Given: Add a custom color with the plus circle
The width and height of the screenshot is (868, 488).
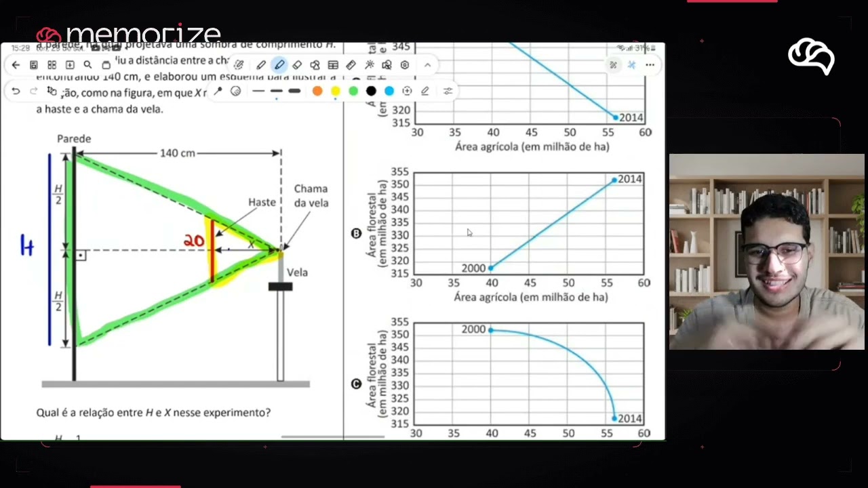Looking at the screenshot, I should (x=407, y=91).
